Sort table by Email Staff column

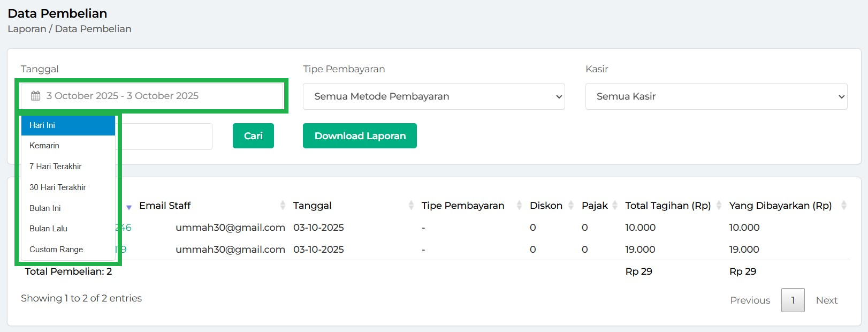tap(283, 206)
